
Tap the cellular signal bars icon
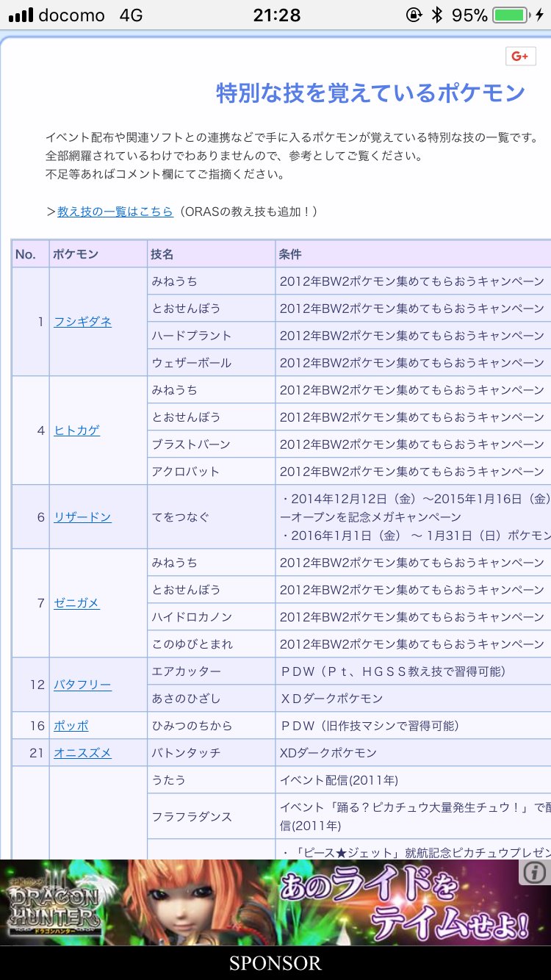tap(21, 15)
